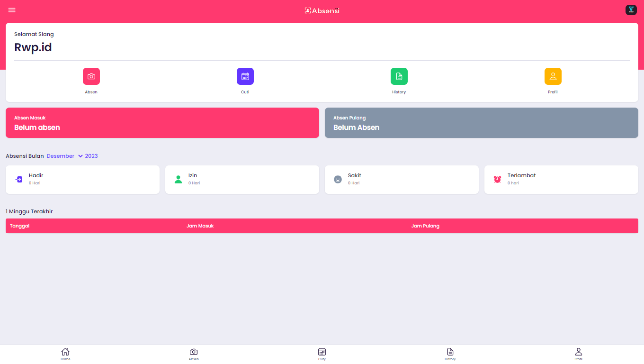This screenshot has height=364, width=644.
Task: Open the 2023 year selector
Action: pyautogui.click(x=91, y=156)
